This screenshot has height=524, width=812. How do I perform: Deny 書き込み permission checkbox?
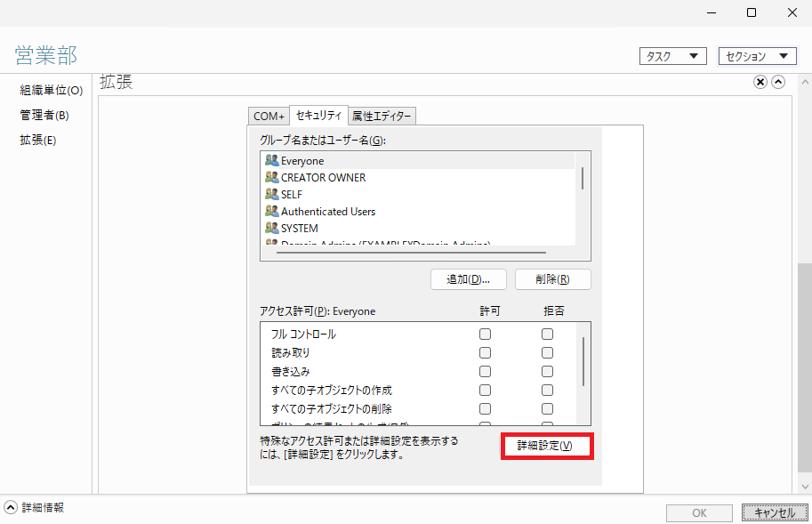click(x=547, y=371)
